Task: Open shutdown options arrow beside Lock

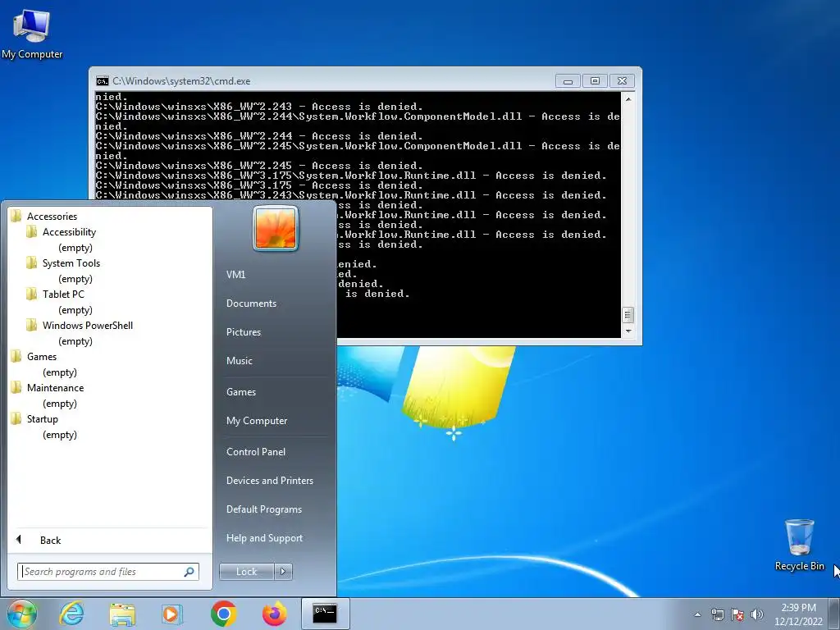Action: click(283, 572)
